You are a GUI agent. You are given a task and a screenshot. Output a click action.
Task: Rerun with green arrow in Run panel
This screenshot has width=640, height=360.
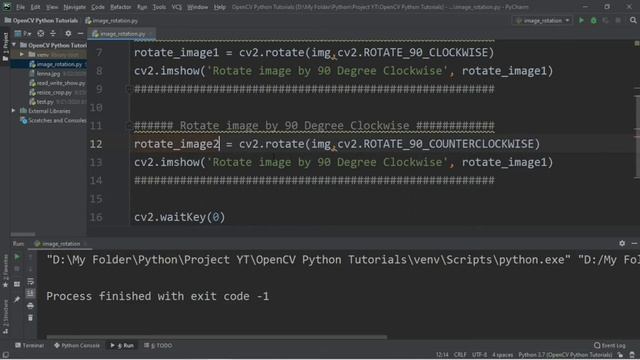pyautogui.click(x=17, y=257)
